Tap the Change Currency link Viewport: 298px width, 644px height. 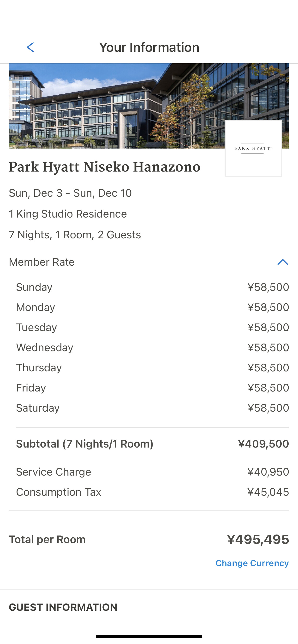[252, 563]
